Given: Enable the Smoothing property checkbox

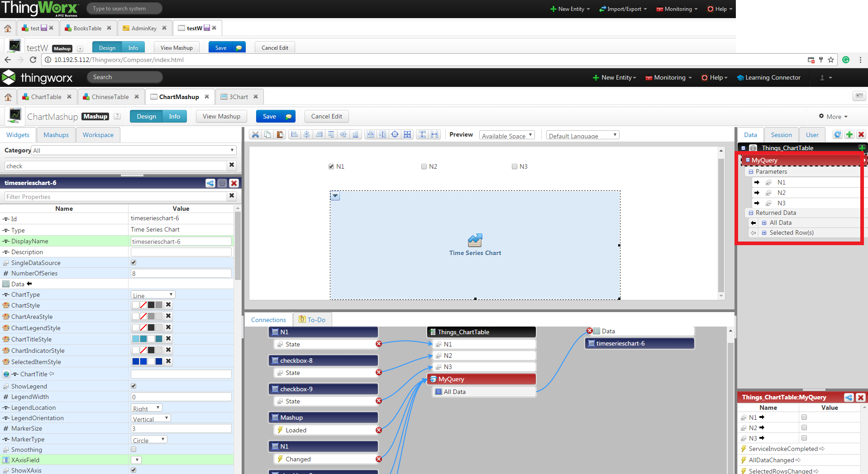Looking at the screenshot, I should [x=134, y=449].
